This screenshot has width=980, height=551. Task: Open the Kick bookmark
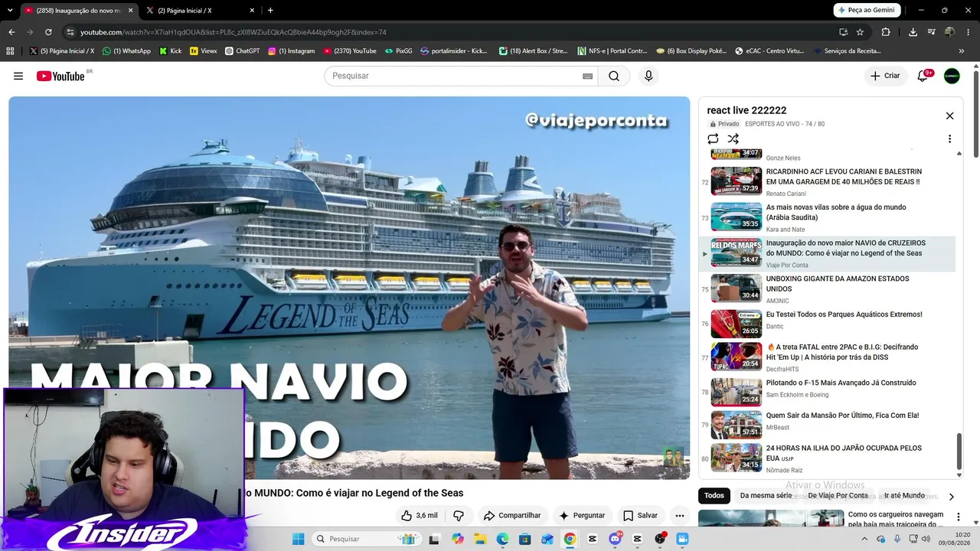coord(171,51)
